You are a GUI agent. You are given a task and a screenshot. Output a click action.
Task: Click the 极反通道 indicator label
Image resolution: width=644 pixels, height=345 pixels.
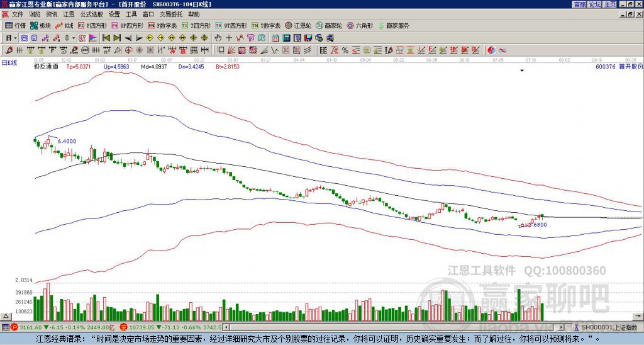[x=46, y=66]
